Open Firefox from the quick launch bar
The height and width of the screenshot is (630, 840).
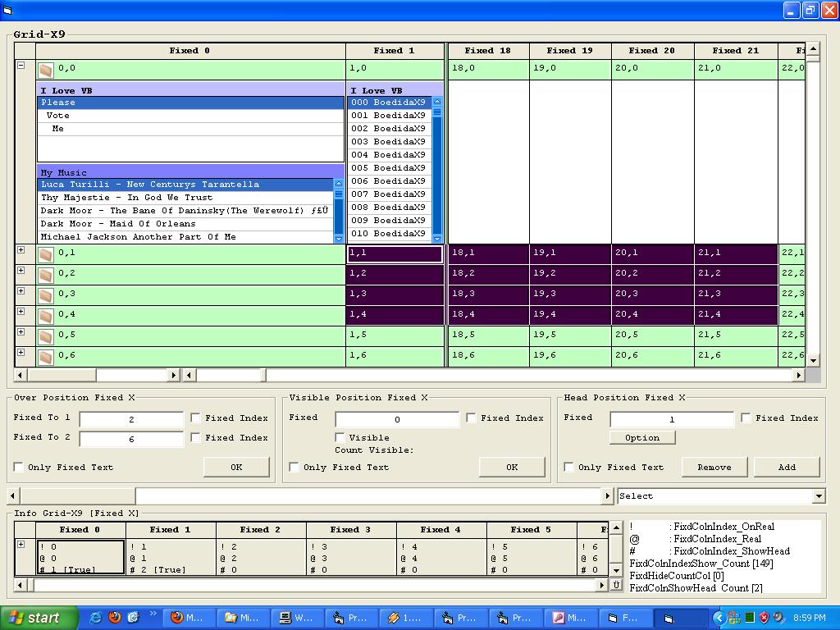click(x=114, y=618)
